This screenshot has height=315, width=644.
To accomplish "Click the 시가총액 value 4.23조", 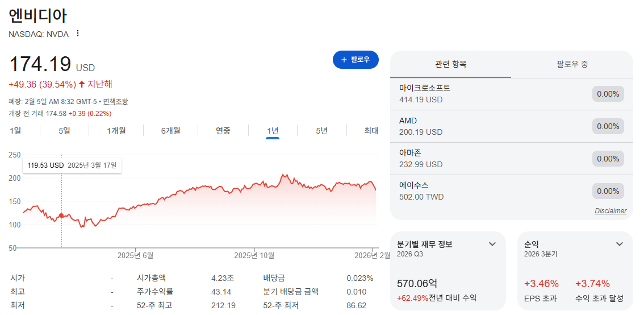I will pyautogui.click(x=222, y=279).
